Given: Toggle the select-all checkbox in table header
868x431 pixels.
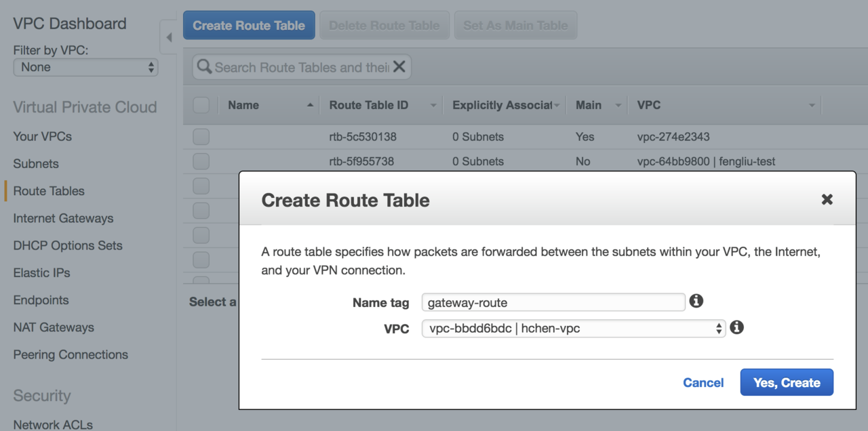Looking at the screenshot, I should (x=201, y=105).
